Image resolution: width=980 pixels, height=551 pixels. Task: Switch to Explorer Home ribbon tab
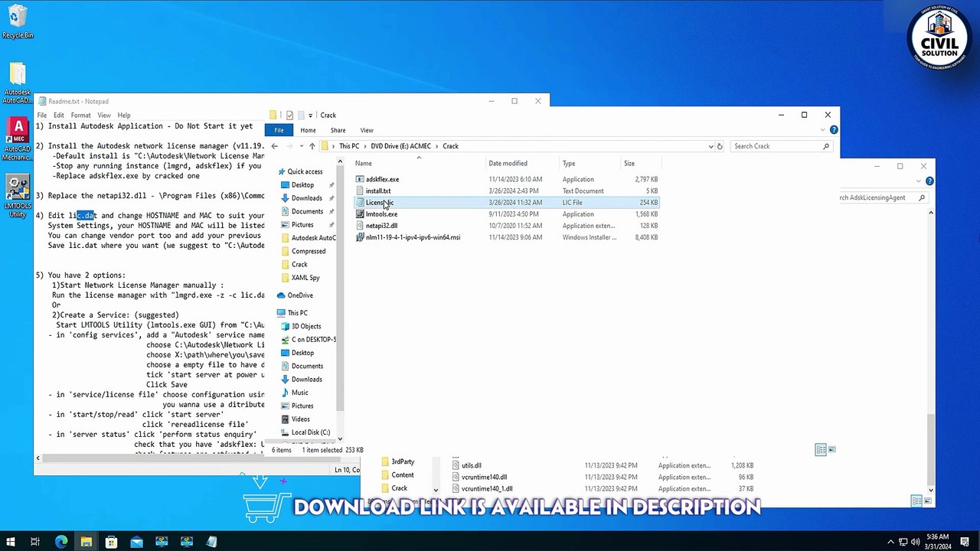click(x=308, y=130)
